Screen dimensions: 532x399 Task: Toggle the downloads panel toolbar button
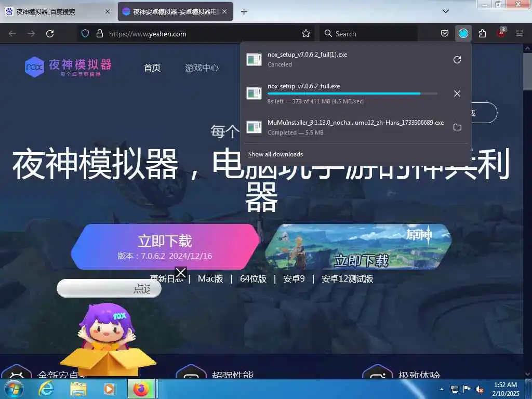coord(463,33)
